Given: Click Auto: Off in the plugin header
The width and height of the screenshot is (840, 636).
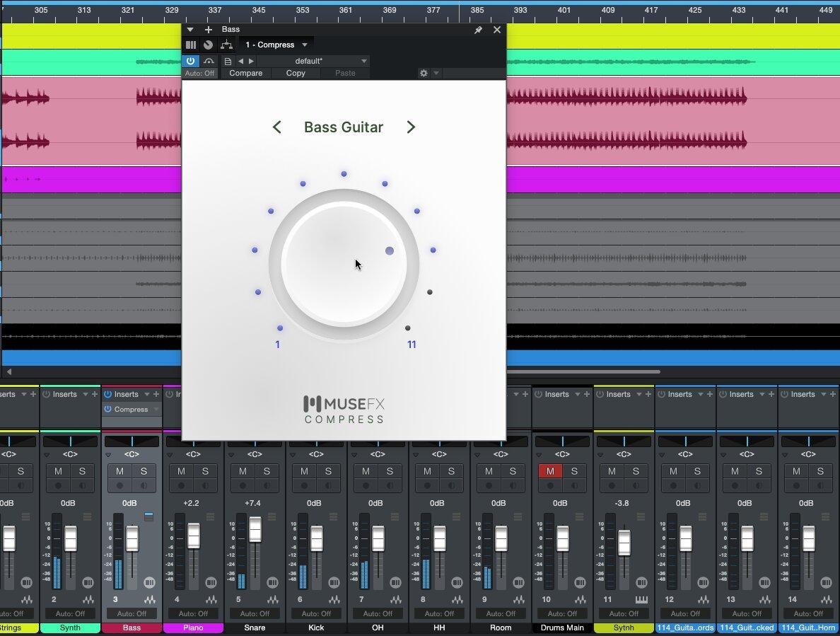Looking at the screenshot, I should coord(199,74).
